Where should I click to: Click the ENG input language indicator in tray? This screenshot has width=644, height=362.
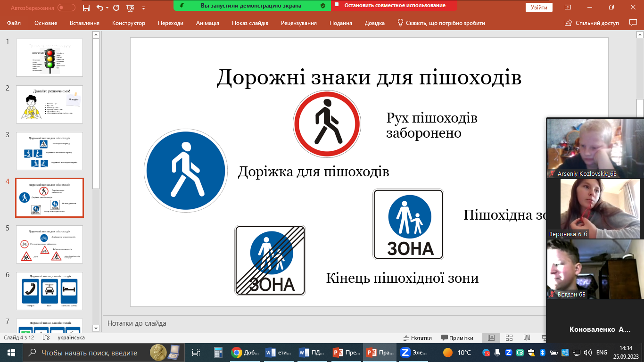point(602,353)
